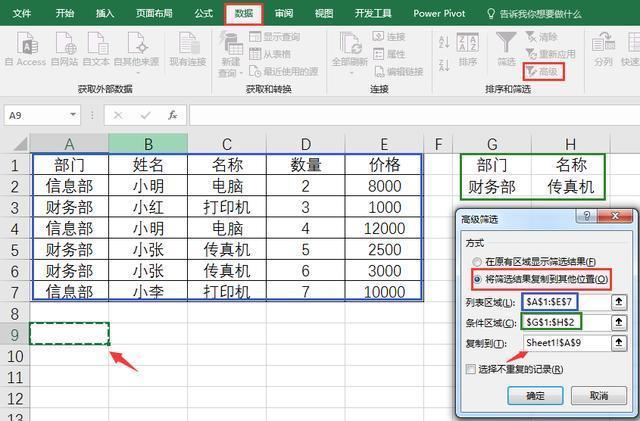Click Text to Columns (分列)
The width and height of the screenshot is (640, 421).
coord(603,49)
